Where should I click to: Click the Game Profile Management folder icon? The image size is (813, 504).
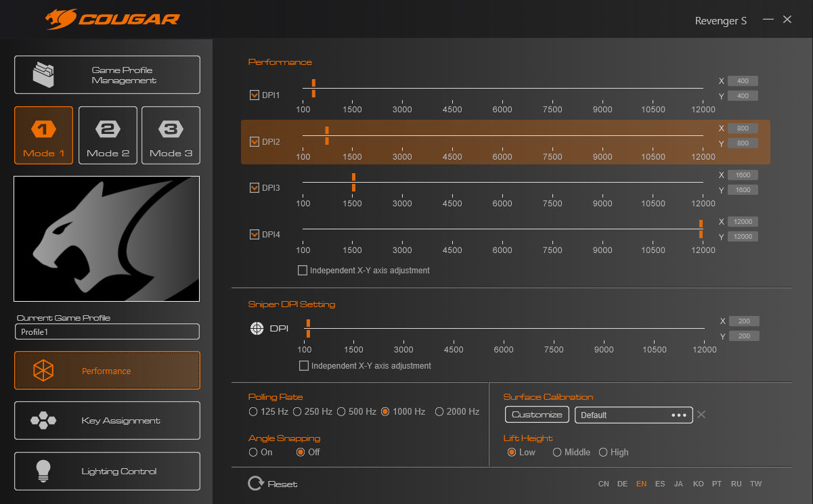(43, 74)
